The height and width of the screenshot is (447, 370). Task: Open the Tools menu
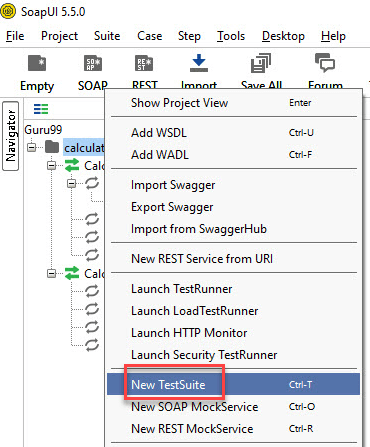tap(231, 36)
